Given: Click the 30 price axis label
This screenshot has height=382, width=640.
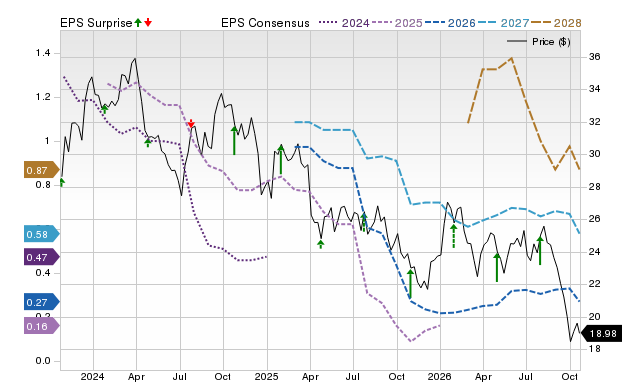Looking at the screenshot, I should (595, 154).
